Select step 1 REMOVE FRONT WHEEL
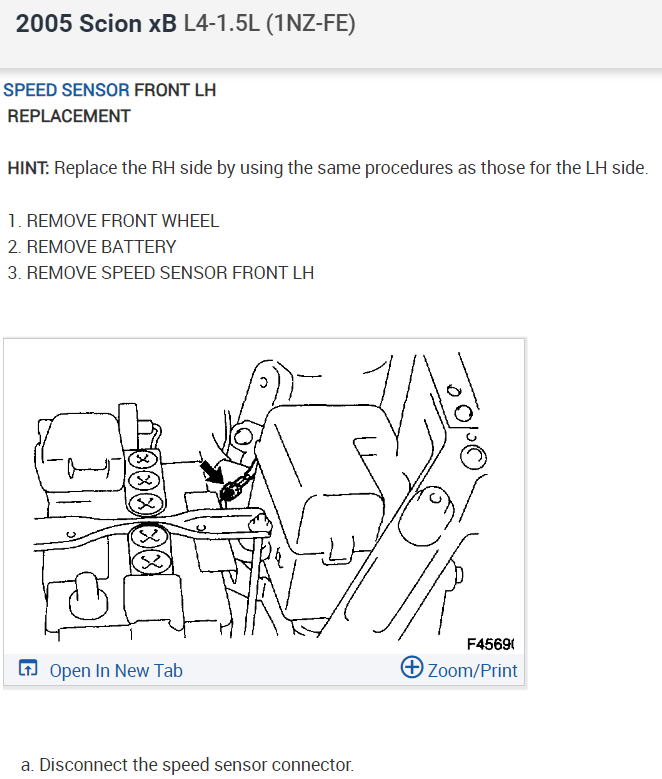This screenshot has width=662, height=779. [113, 221]
